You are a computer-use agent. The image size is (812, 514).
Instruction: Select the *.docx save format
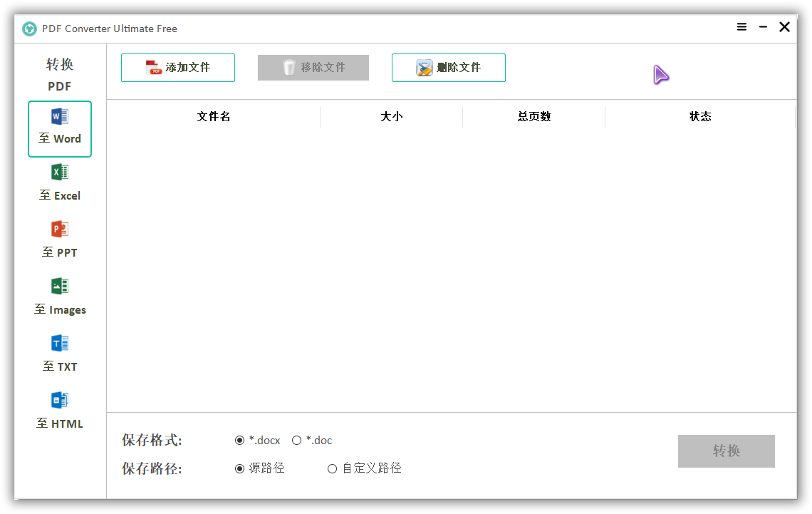pyautogui.click(x=240, y=441)
